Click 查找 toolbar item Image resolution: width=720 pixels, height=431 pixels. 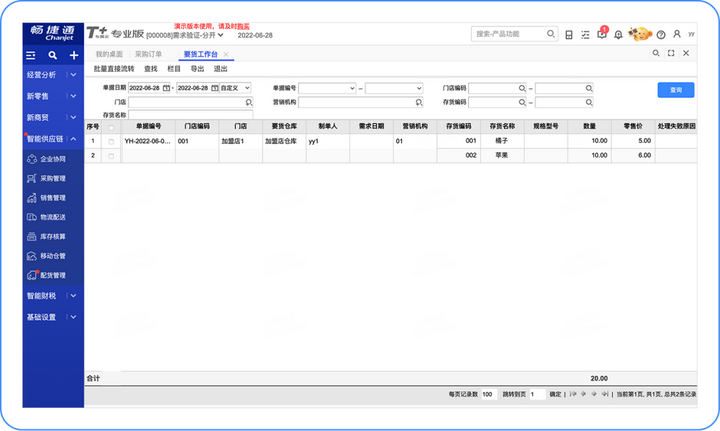[151, 69]
